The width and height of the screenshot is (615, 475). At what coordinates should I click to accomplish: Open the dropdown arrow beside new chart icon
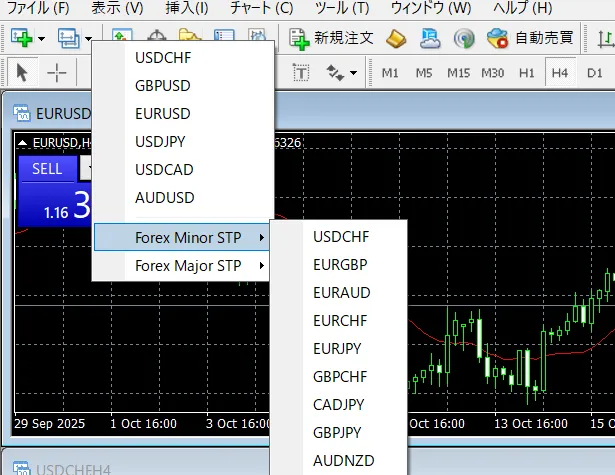click(42, 38)
